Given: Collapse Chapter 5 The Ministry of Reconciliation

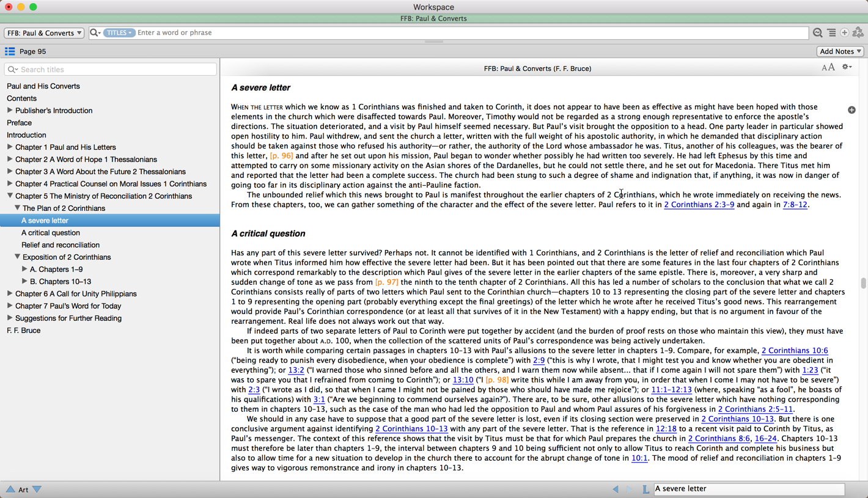Looking at the screenshot, I should pos(10,196).
